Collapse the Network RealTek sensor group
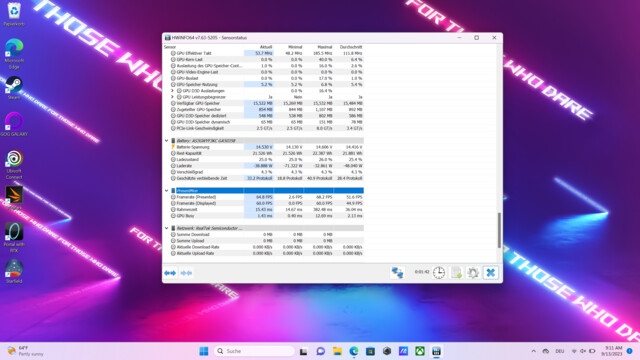 click(167, 228)
